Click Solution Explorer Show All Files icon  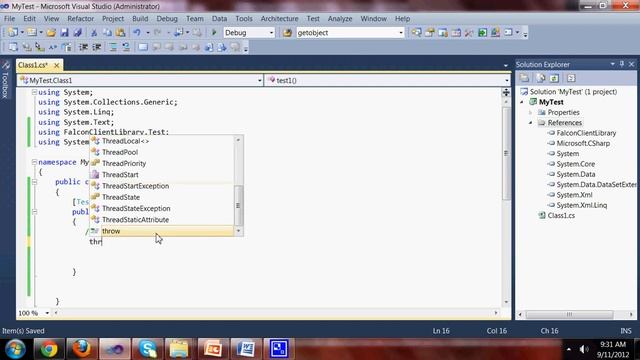coord(540,78)
